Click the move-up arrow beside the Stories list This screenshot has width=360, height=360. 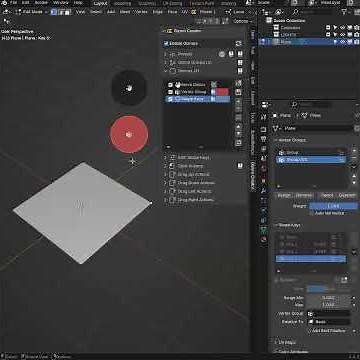pos(239,127)
